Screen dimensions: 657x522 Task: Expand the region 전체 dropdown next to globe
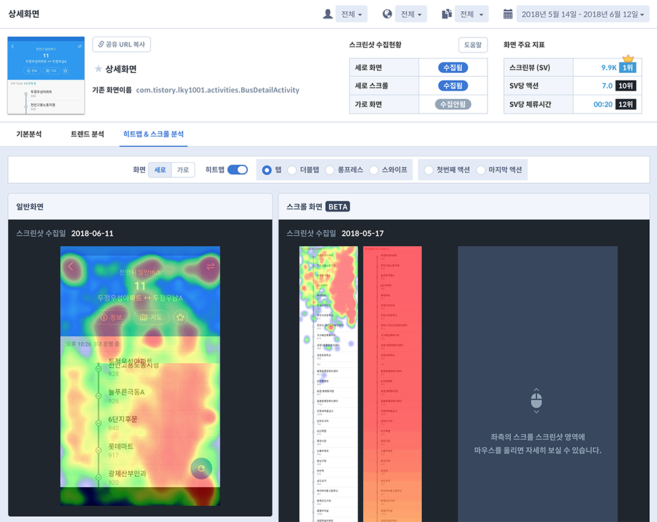click(411, 14)
